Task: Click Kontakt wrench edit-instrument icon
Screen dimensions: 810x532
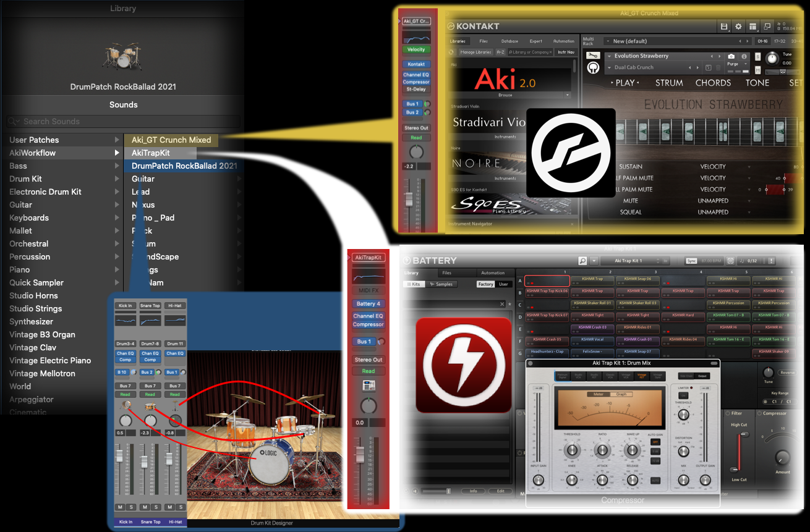Action: 592,55
